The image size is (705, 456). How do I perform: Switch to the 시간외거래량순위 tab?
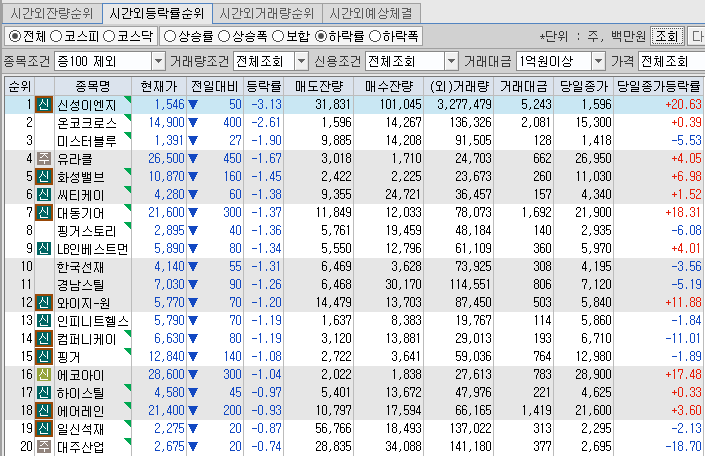click(267, 13)
